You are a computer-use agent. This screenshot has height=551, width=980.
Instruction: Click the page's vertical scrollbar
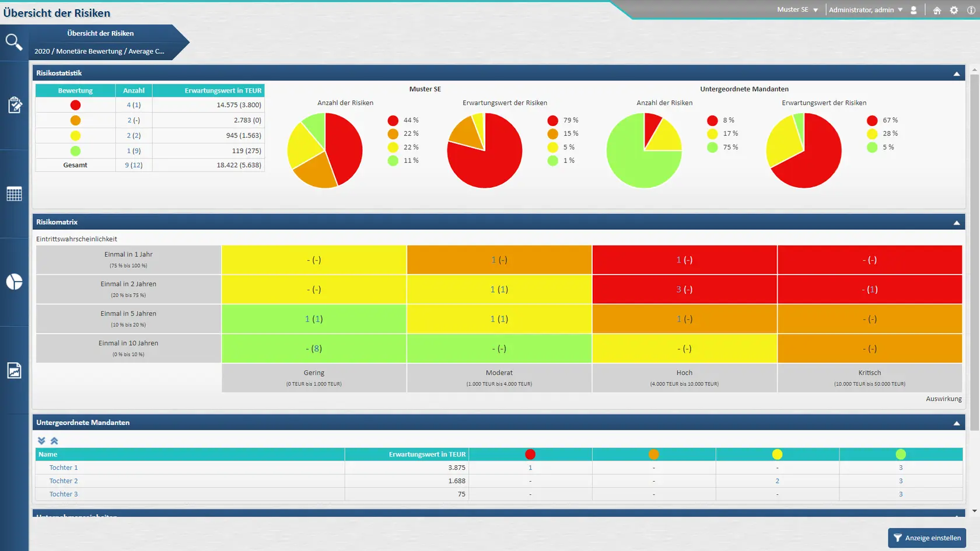tap(974, 251)
